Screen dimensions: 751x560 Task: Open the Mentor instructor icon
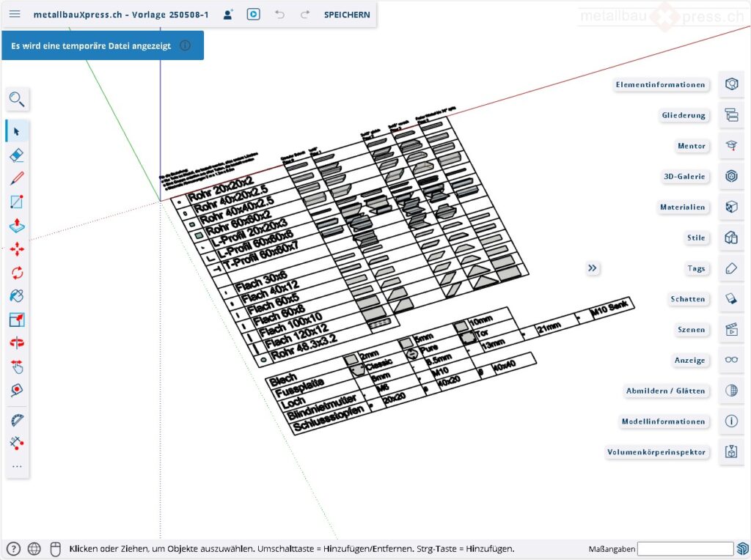[x=731, y=146]
